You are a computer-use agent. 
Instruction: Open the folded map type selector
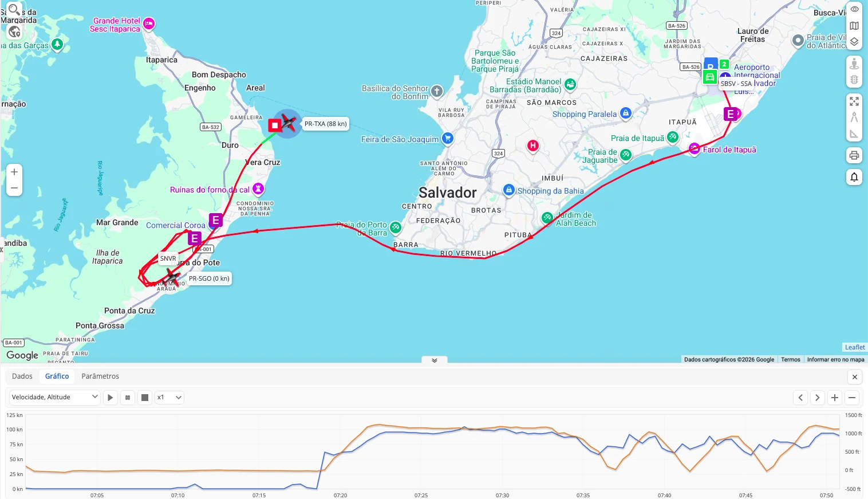854,26
